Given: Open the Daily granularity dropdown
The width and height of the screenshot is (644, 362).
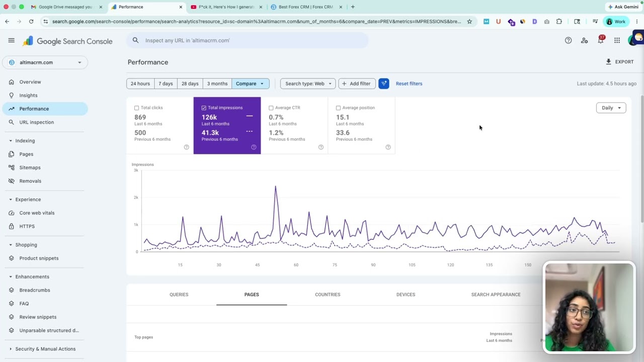Looking at the screenshot, I should tap(611, 108).
